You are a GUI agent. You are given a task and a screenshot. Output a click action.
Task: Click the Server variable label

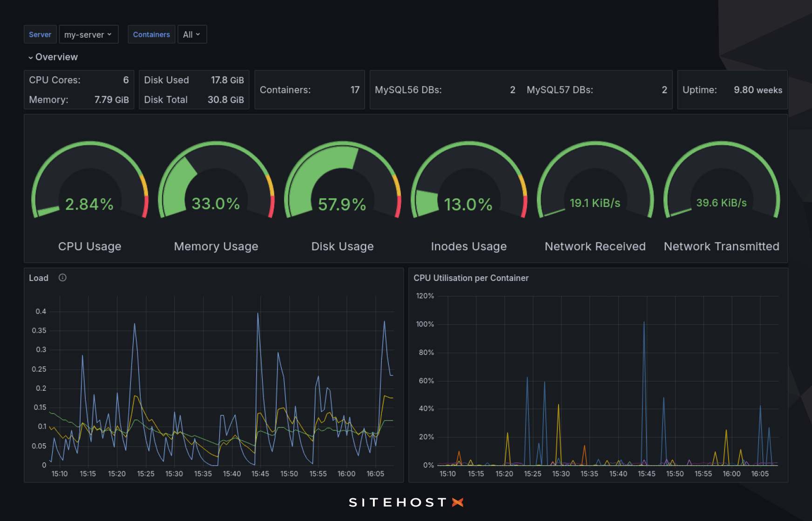[x=40, y=34]
